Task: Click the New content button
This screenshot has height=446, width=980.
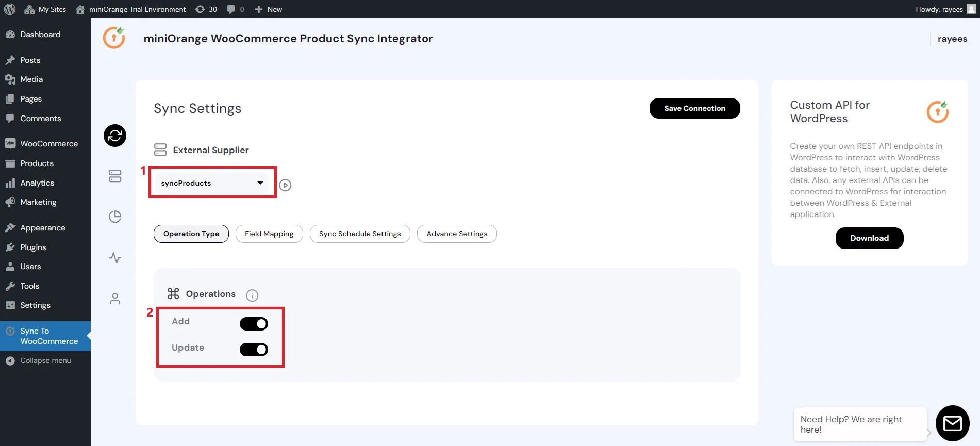Action: pyautogui.click(x=268, y=9)
